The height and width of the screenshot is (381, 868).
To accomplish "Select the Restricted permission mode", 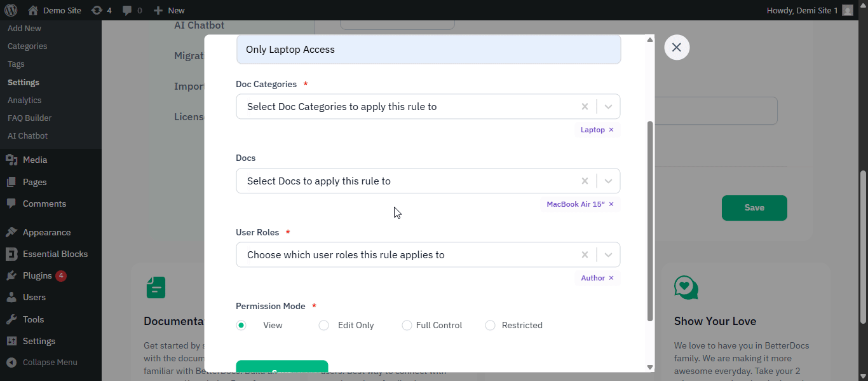I will coord(490,325).
